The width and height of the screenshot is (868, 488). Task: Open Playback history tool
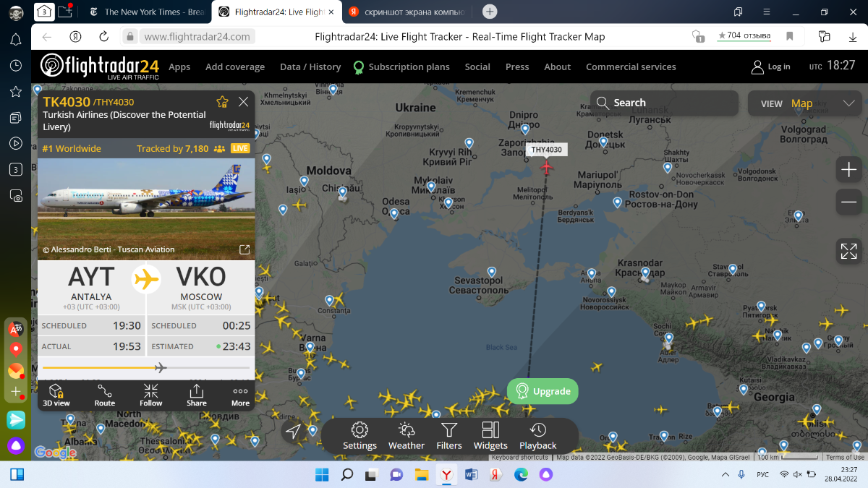point(537,436)
